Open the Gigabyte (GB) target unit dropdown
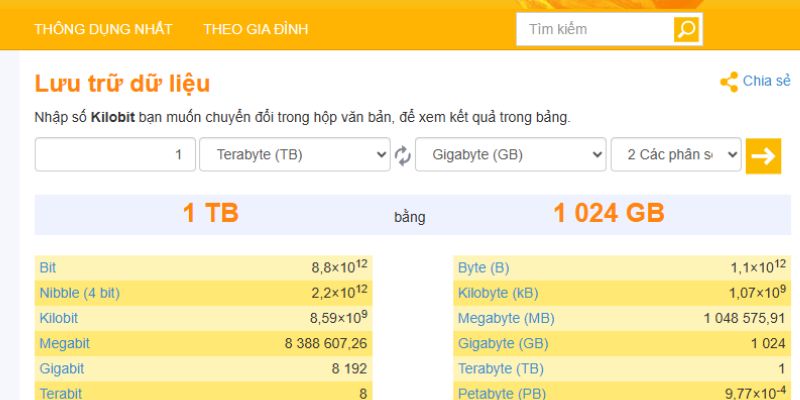This screenshot has width=800, height=400. [x=510, y=155]
